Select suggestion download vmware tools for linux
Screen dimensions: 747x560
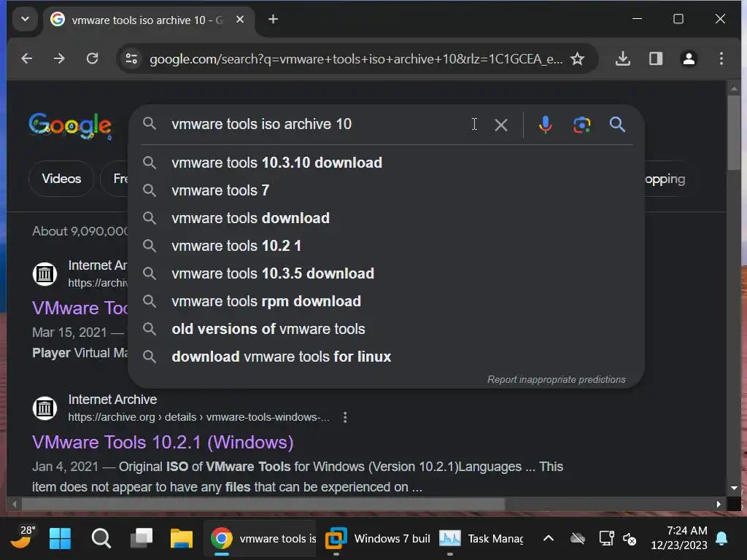tap(387, 357)
